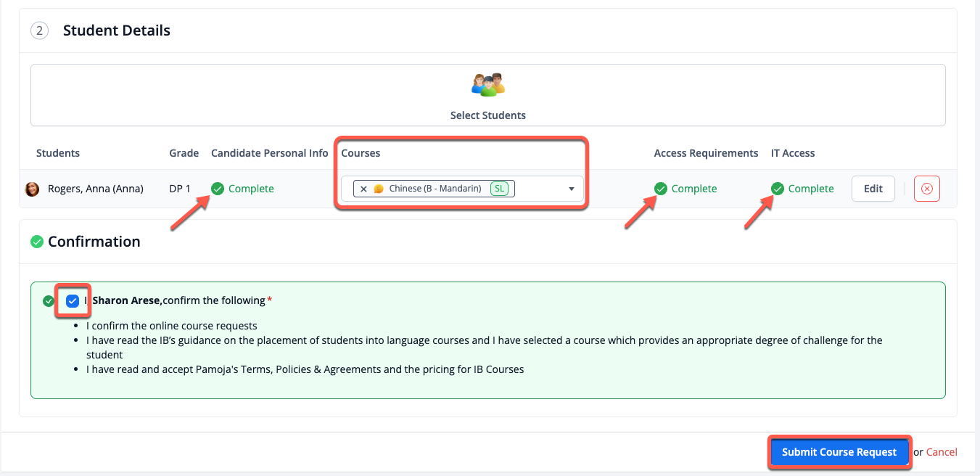This screenshot has width=980, height=476.
Task: Click the Candidate Personal Info green checkmark
Action: click(218, 189)
